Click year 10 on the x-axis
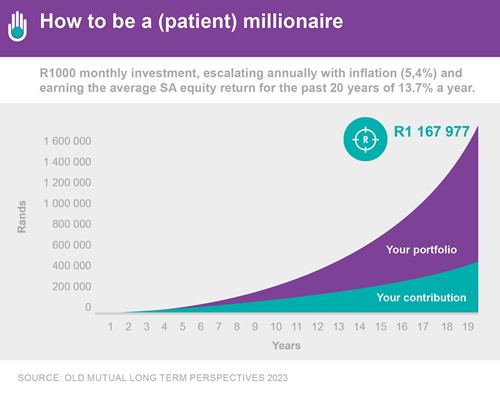The width and height of the screenshot is (500, 395). (x=276, y=327)
